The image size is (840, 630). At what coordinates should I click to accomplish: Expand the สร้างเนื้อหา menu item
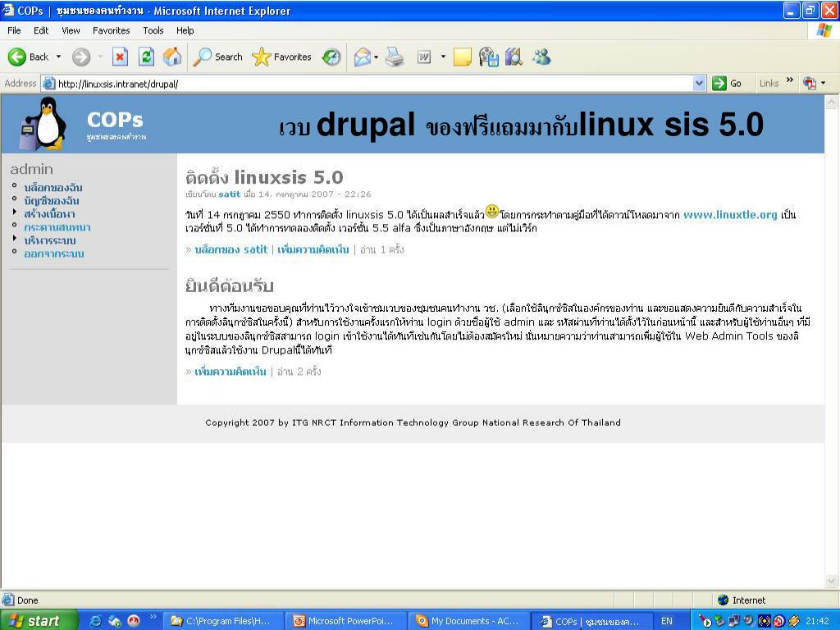[x=49, y=214]
